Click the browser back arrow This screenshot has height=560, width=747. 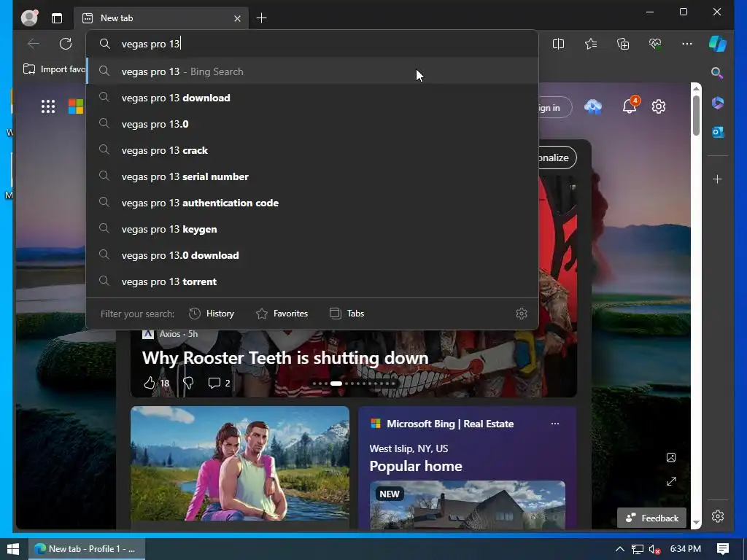click(x=34, y=44)
